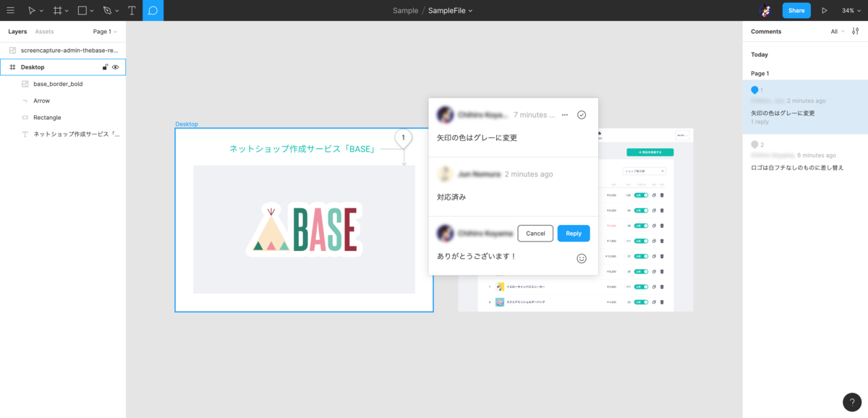
Task: Select the Move tool arrow
Action: point(31,10)
